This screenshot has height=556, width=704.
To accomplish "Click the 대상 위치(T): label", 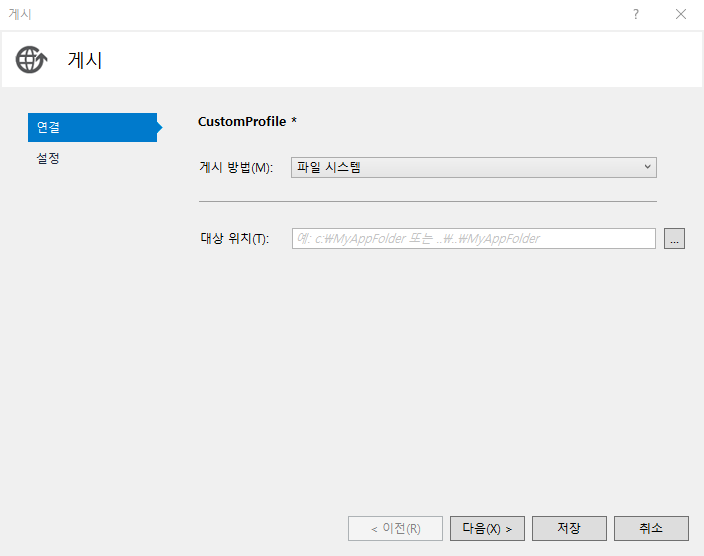I will [234, 238].
